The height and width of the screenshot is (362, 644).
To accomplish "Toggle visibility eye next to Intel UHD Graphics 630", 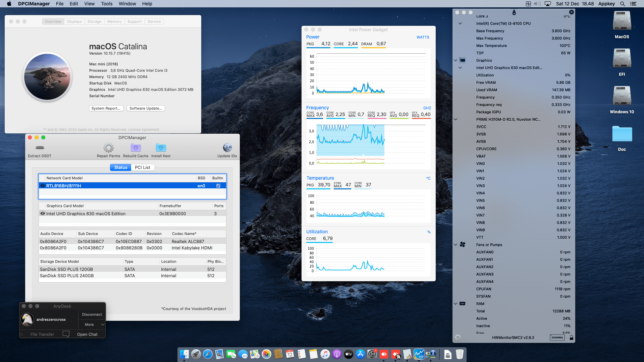I will (x=43, y=214).
